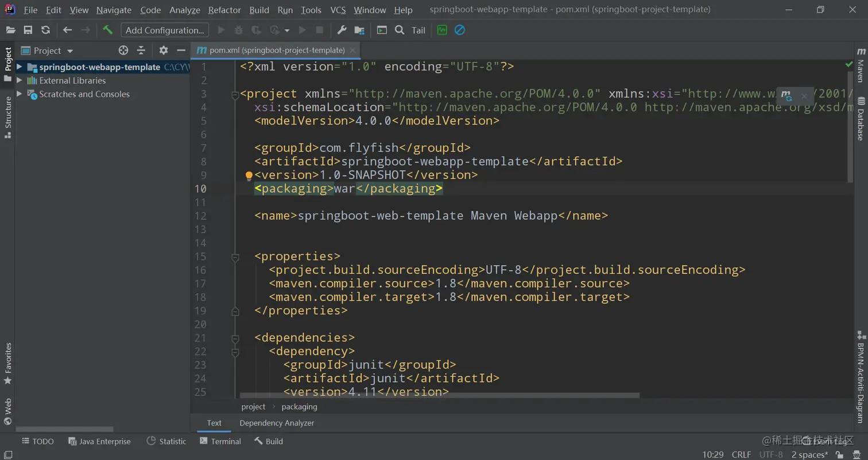This screenshot has height=460, width=868.
Task: Click the Add Configuration... button
Action: [165, 30]
